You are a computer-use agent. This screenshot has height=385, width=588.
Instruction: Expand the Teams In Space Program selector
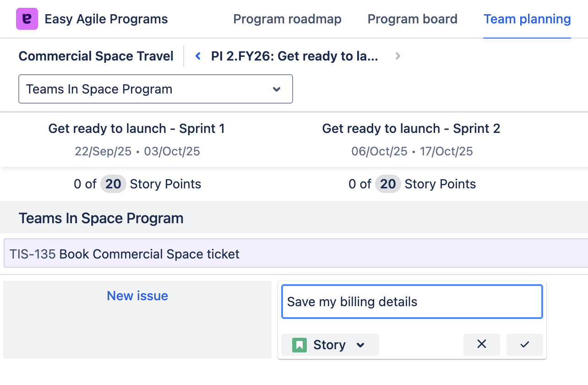click(155, 89)
